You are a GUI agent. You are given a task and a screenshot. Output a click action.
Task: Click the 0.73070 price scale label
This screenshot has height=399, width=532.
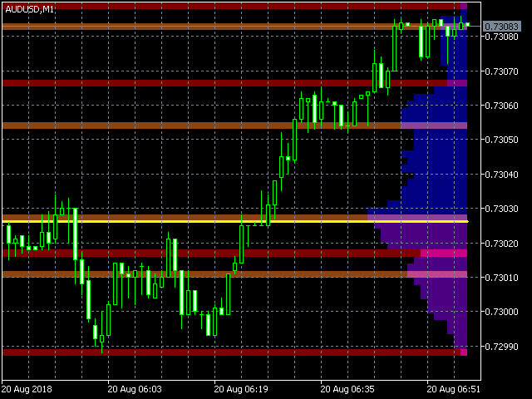pos(501,71)
